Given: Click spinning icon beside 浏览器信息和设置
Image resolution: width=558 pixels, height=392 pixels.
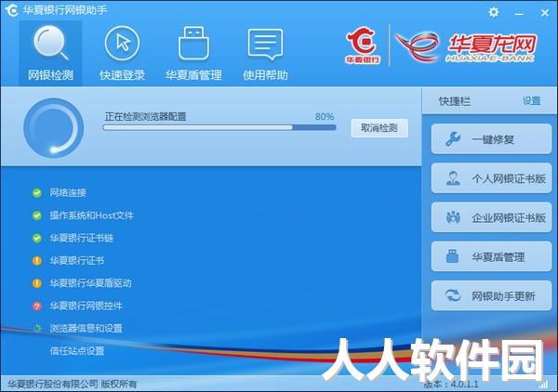Looking at the screenshot, I should tap(37, 328).
